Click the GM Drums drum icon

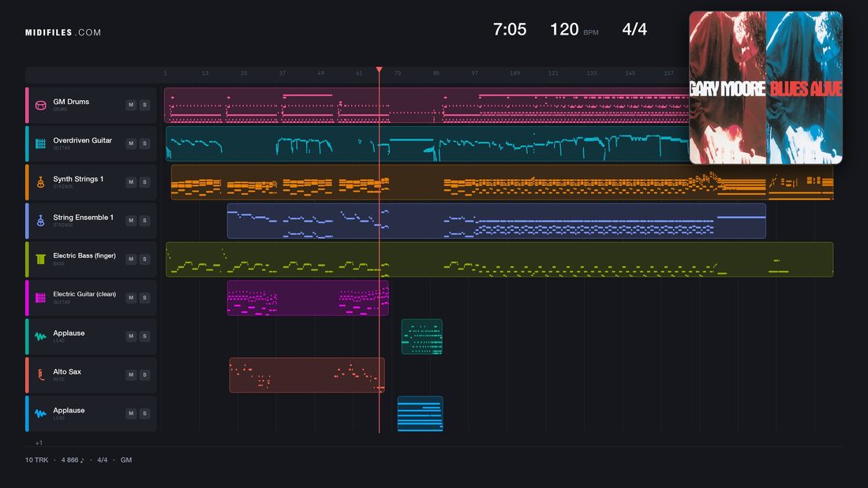(x=40, y=105)
